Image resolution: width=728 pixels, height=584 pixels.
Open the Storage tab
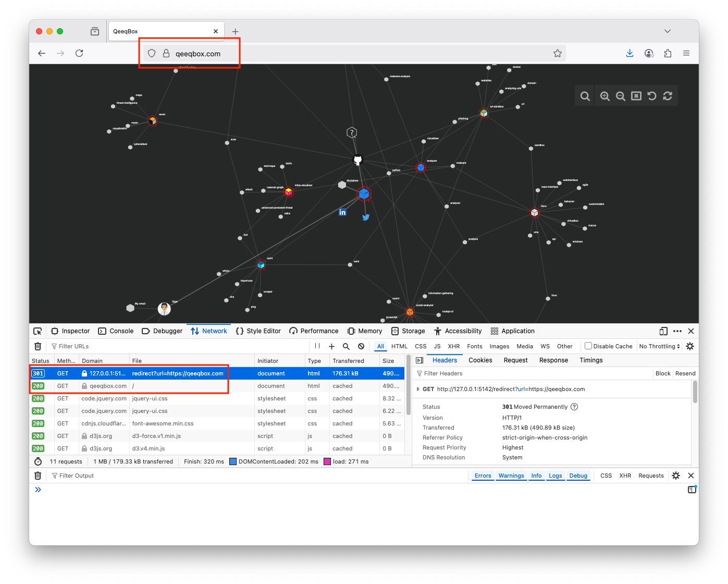coord(409,331)
